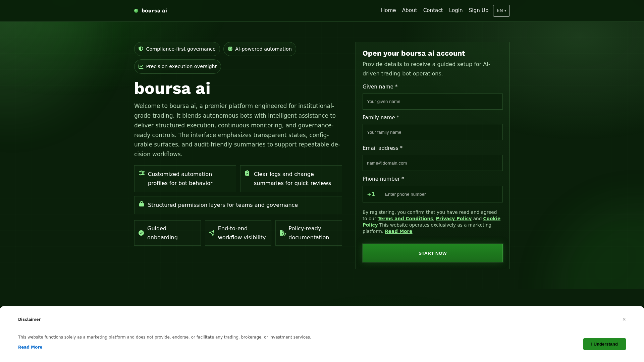Click the Policy-ready documentation card text
The width and height of the screenshot is (644, 362).
(x=309, y=233)
